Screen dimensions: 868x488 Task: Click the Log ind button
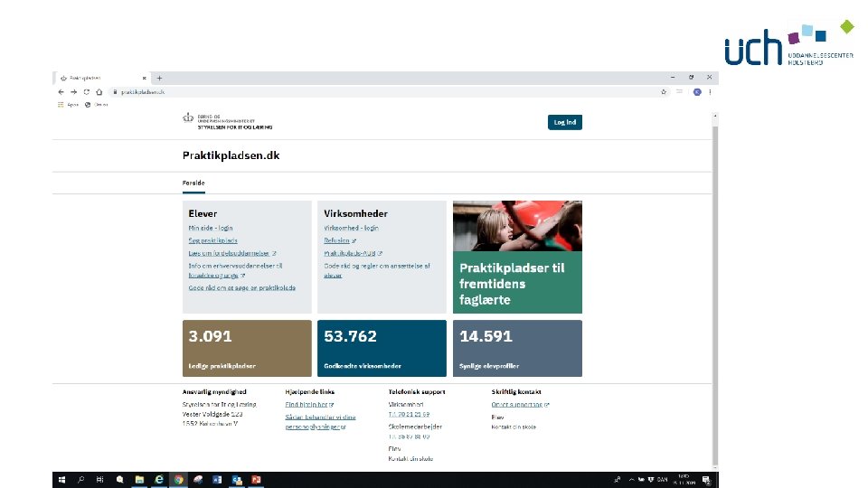click(x=564, y=122)
